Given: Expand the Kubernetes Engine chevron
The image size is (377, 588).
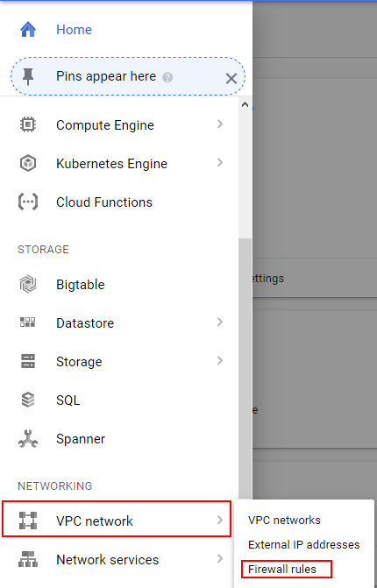Looking at the screenshot, I should click(x=220, y=163).
